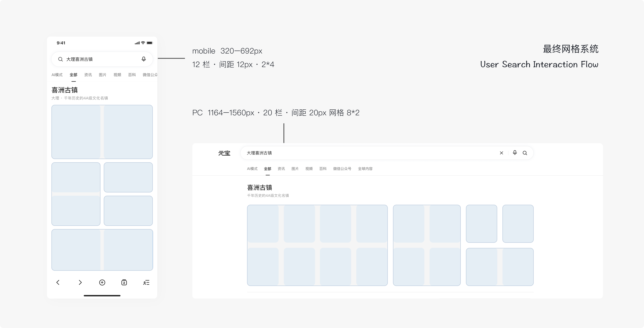Select mobile tab 视频

tap(117, 75)
